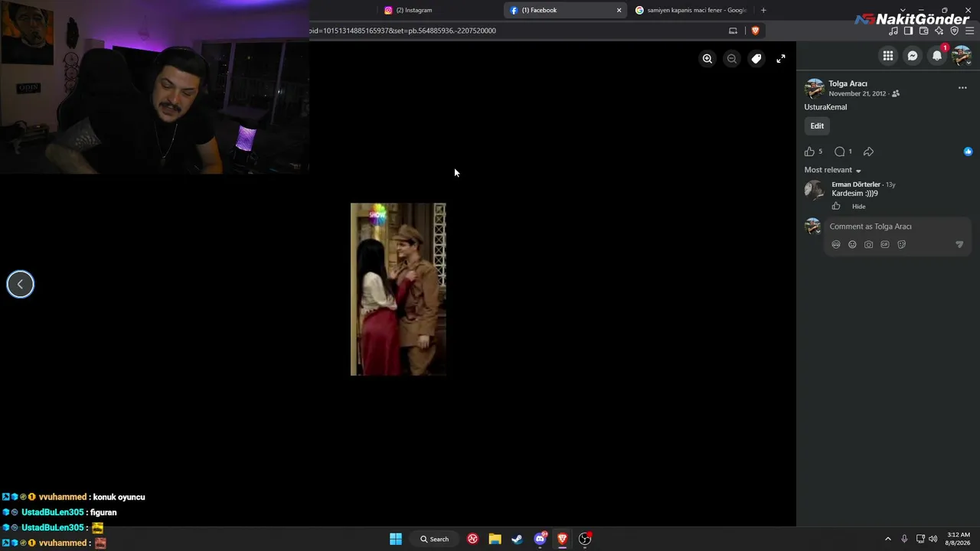Click the browser address bar URL

403,31
